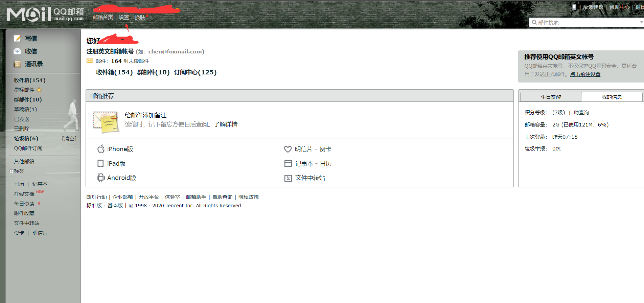Viewport: 644px width, 303px height.
Task: Click the 文件中转站 transfer icon in recommendations
Action: 288,178
